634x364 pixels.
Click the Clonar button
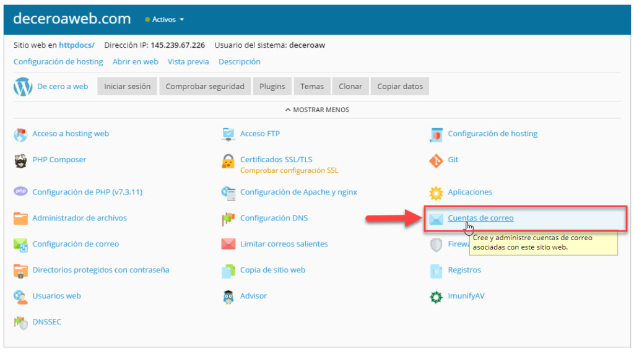point(350,86)
